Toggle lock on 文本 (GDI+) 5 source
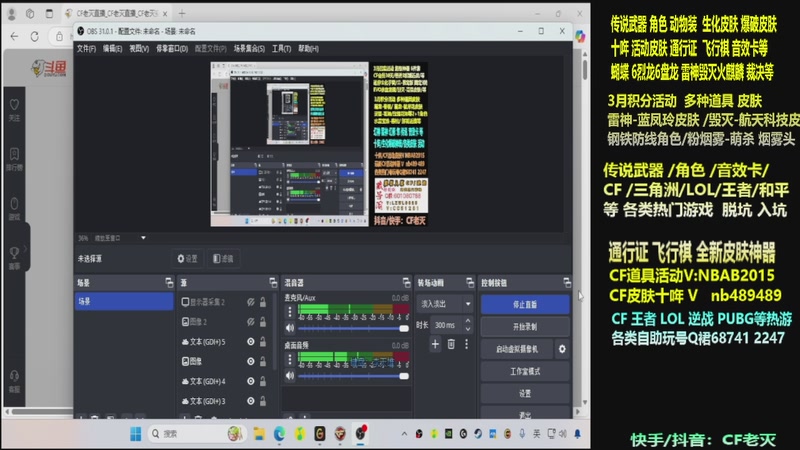The height and width of the screenshot is (450, 800). (x=263, y=342)
